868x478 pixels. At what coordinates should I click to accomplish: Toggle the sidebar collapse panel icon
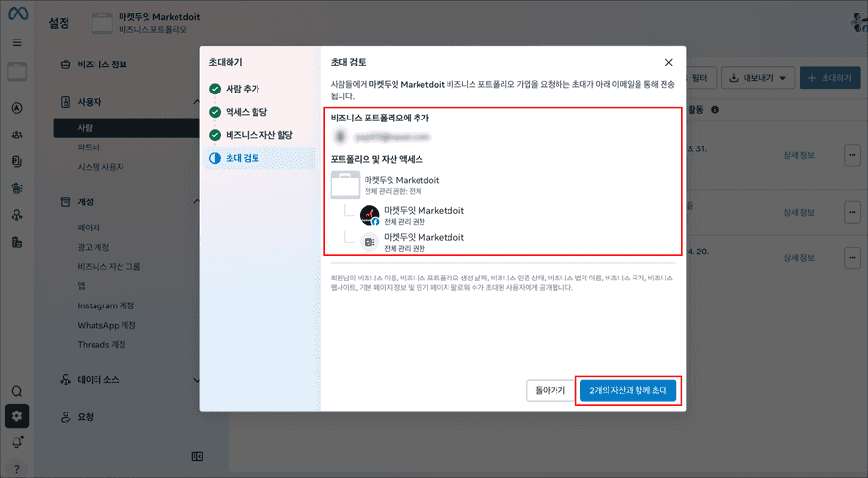coord(197,457)
